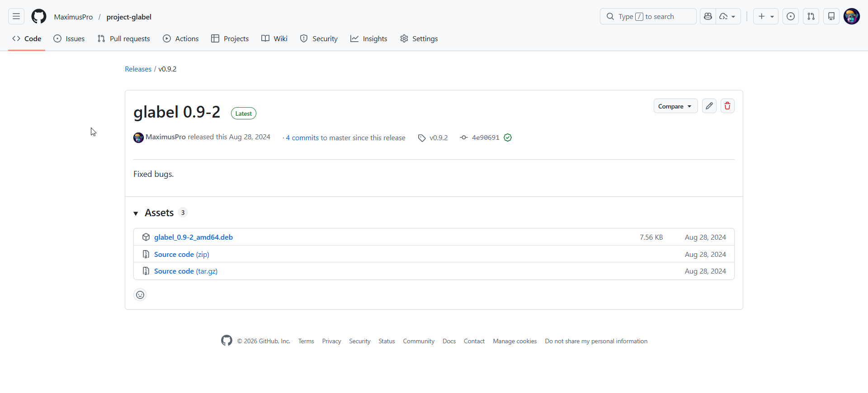Click the Assets count badge showing 3
Screen dimensions: 868x393
point(183,213)
